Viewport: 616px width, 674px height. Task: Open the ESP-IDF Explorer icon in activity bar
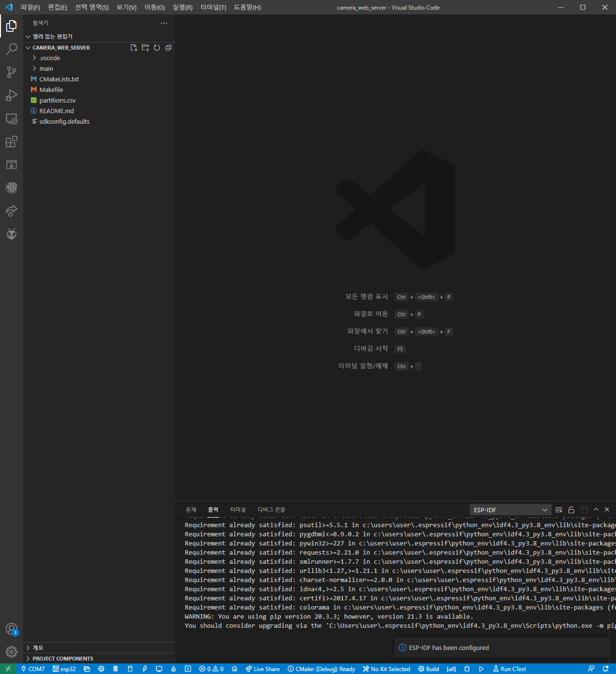(12, 188)
